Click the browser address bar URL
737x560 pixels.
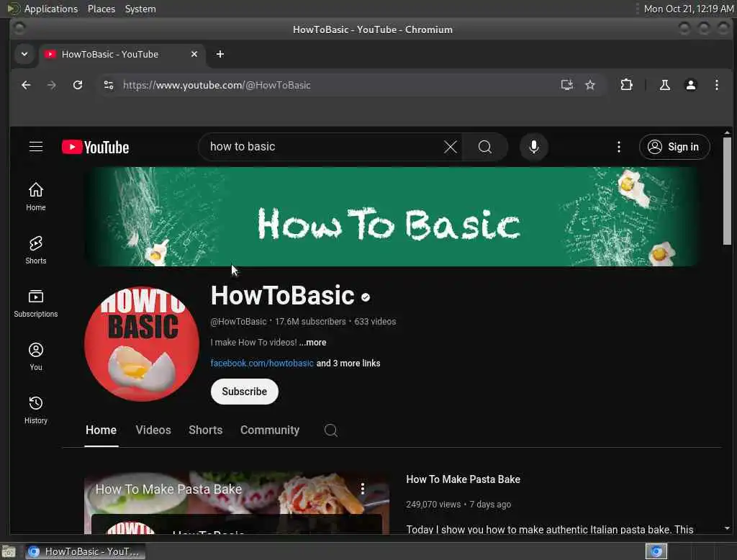tap(217, 85)
